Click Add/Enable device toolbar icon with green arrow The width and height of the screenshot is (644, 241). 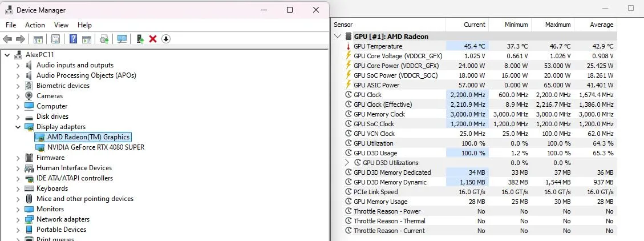pos(140,39)
